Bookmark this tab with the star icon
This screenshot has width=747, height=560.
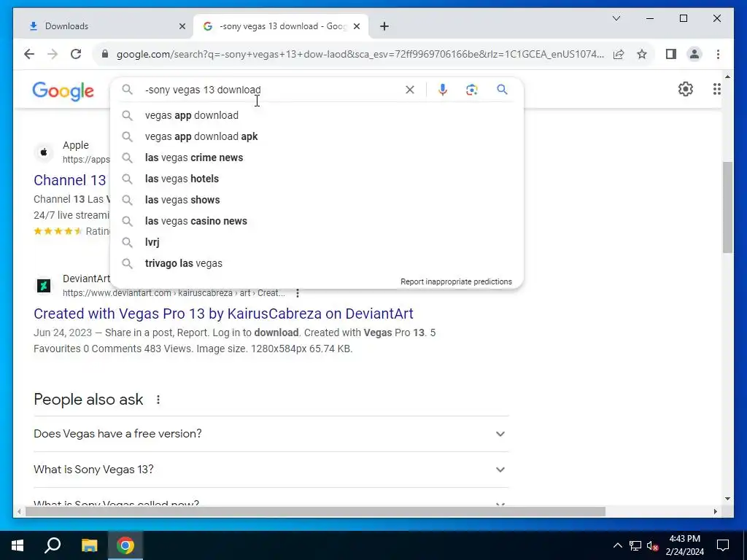tap(642, 54)
